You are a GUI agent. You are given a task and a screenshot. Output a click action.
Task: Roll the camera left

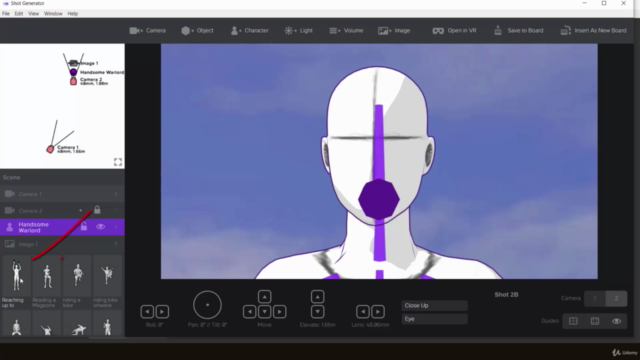[x=147, y=312]
